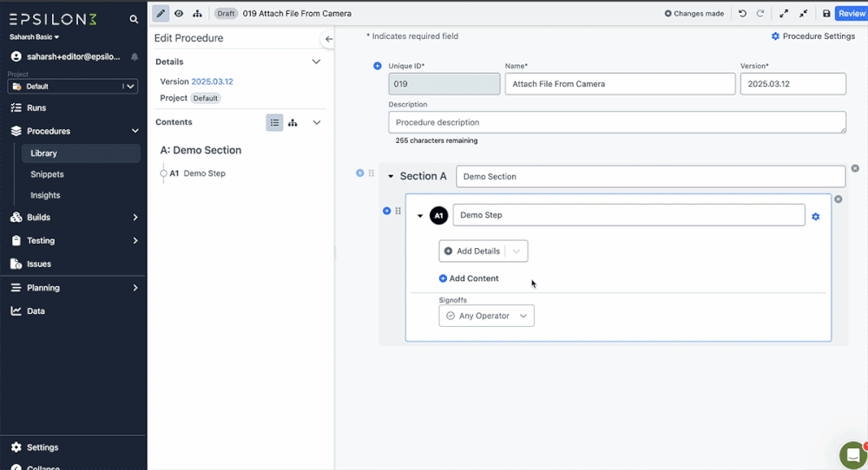Select tree view for Contents
The width and height of the screenshot is (868, 470).
[293, 123]
